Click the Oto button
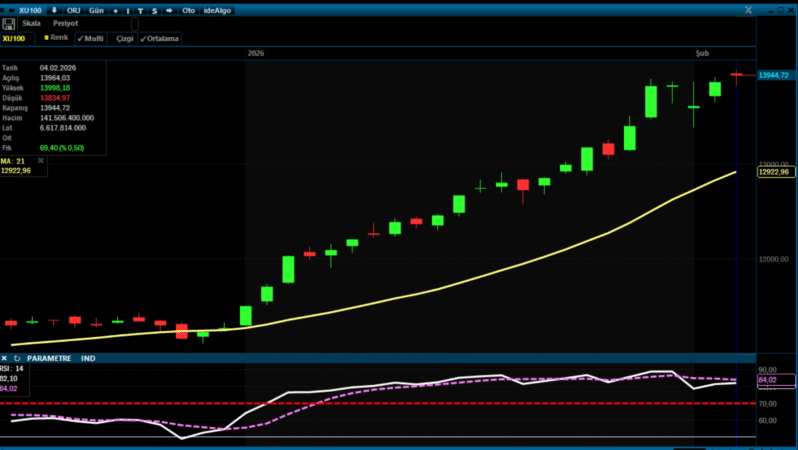 188,10
